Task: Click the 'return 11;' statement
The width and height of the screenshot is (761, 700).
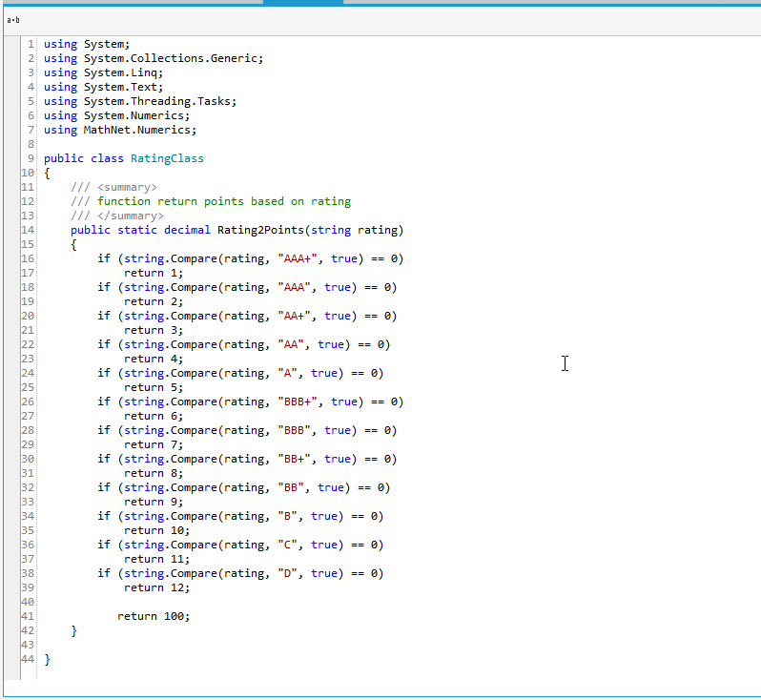Action: click(156, 560)
